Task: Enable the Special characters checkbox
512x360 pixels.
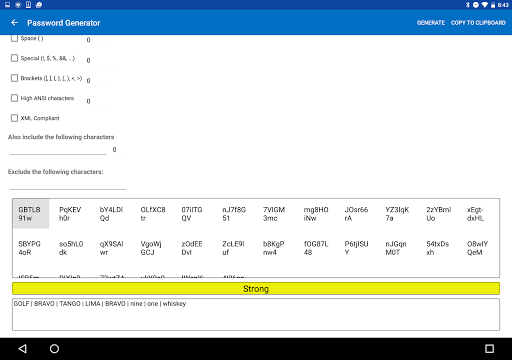Action: pyautogui.click(x=14, y=58)
